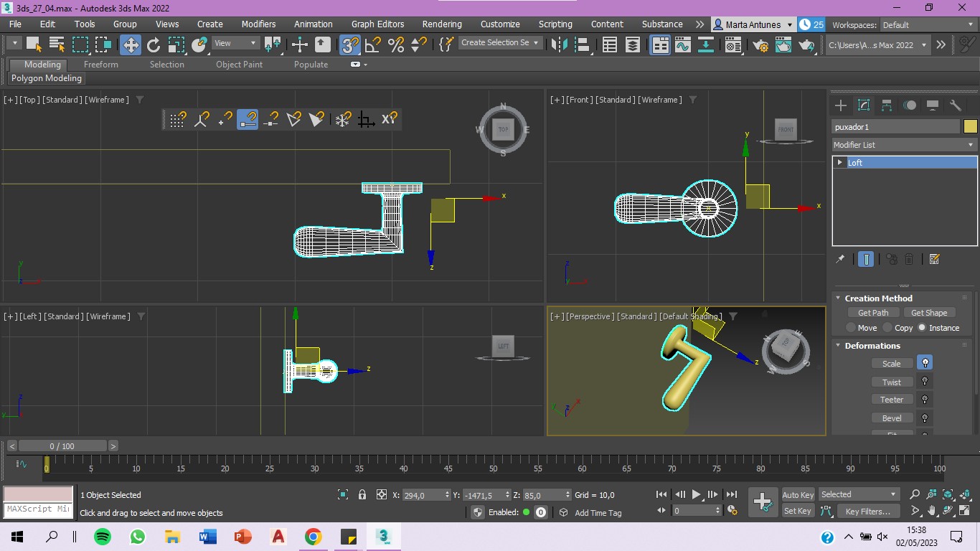The image size is (980, 551).
Task: Select the Instance radio button
Action: pyautogui.click(x=923, y=328)
